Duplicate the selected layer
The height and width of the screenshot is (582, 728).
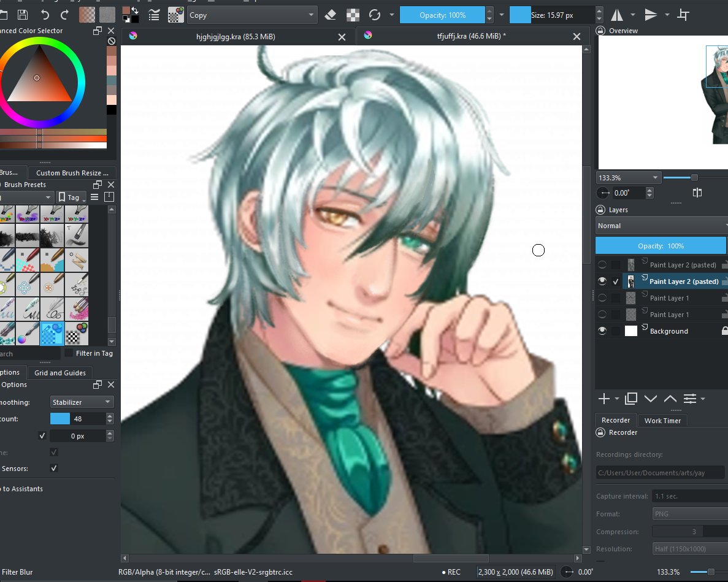pos(631,399)
